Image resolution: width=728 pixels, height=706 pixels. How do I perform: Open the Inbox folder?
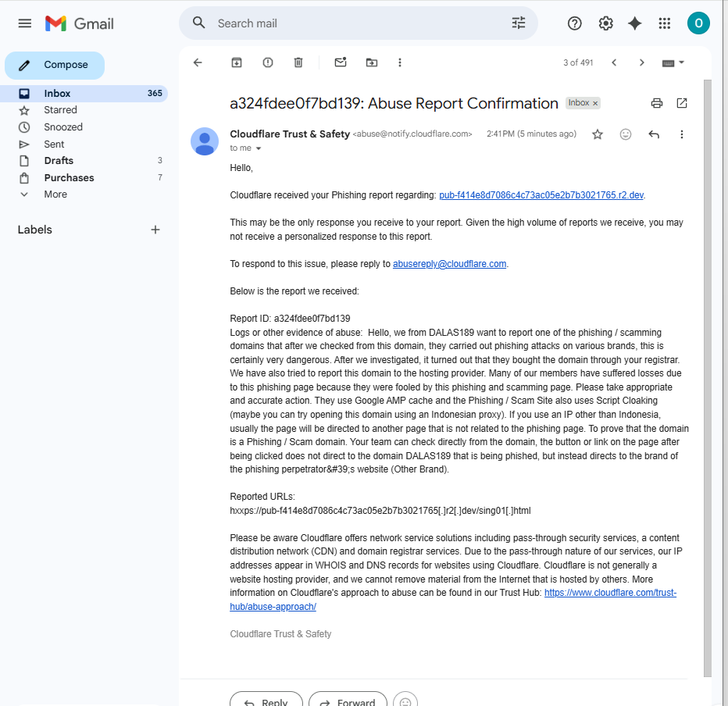pyautogui.click(x=84, y=93)
